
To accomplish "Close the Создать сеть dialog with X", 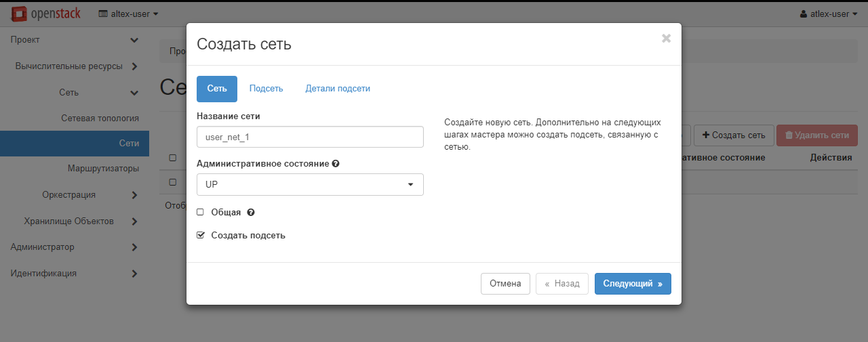I will pos(666,39).
